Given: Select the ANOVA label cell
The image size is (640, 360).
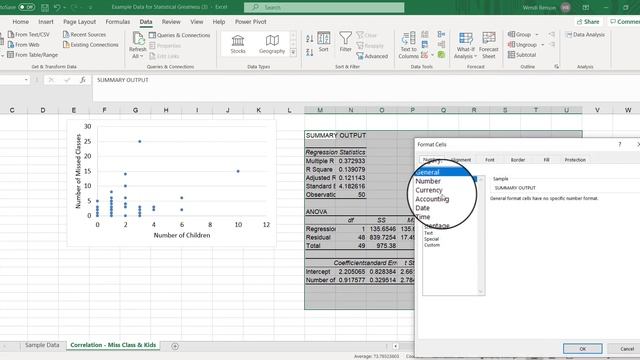Looking at the screenshot, I should click(320, 212).
